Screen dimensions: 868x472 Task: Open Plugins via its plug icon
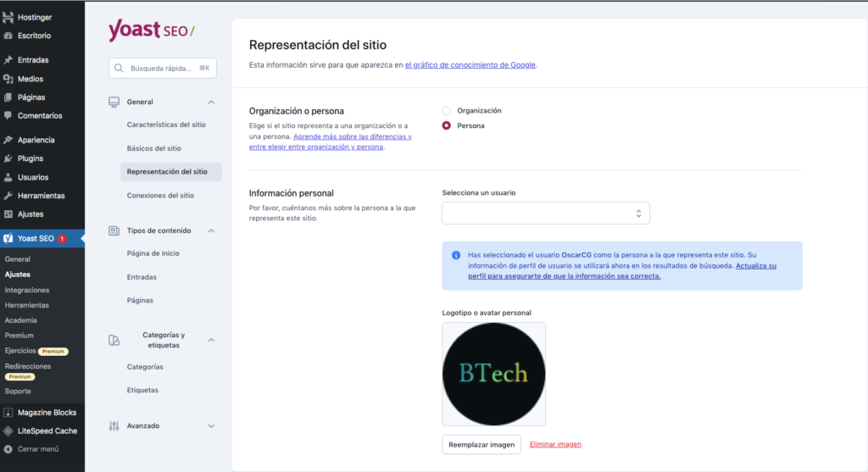click(8, 158)
